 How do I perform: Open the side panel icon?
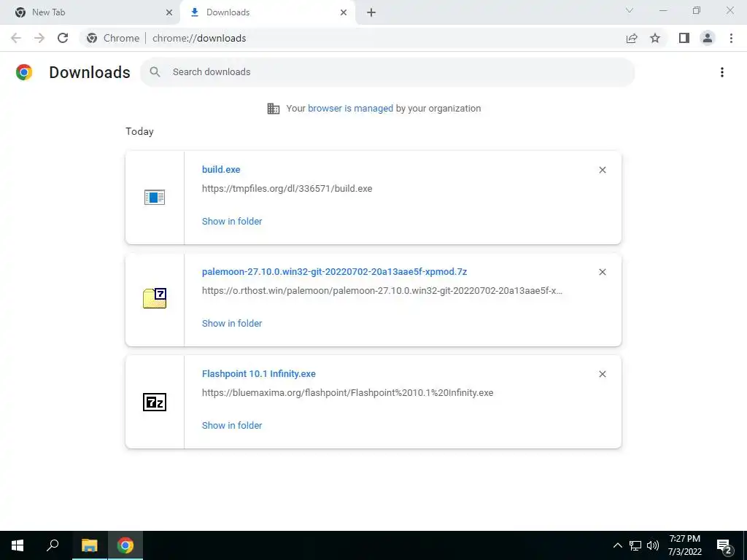coord(684,38)
